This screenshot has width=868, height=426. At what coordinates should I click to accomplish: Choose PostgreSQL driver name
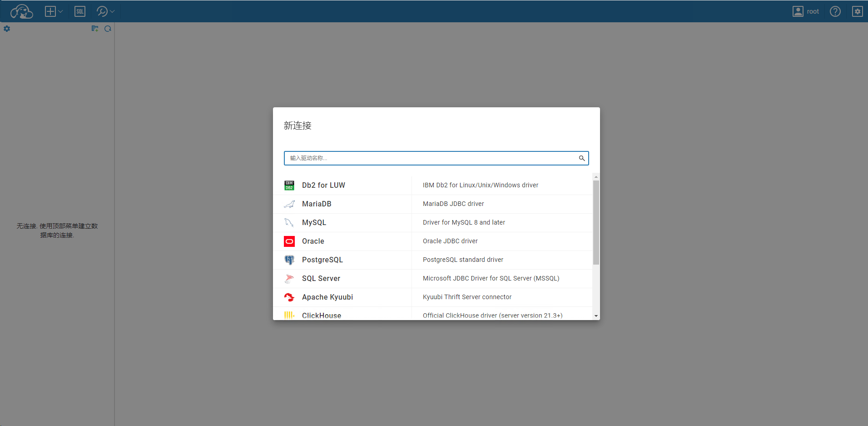(x=322, y=260)
